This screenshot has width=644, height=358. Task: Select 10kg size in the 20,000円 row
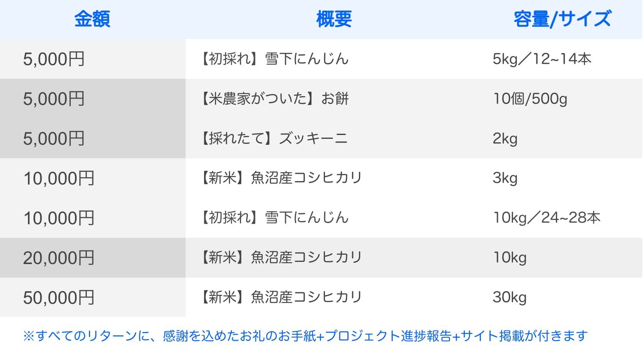(510, 258)
